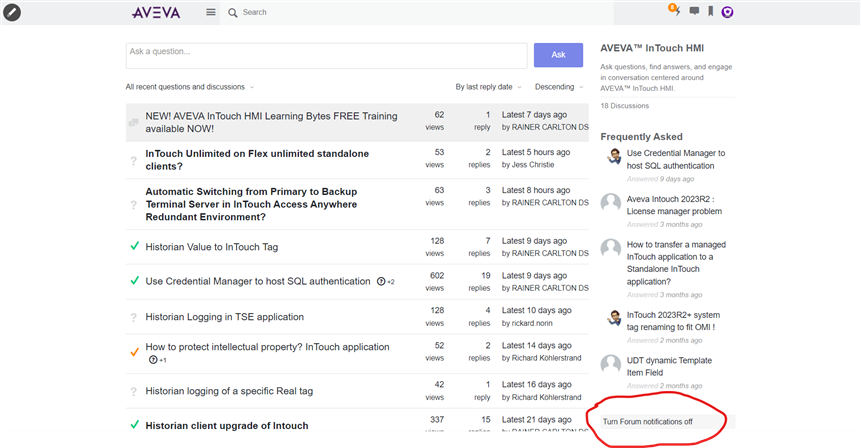The height and width of the screenshot is (448, 861).
Task: Open the By last reply date sort dropdown
Action: pos(488,87)
